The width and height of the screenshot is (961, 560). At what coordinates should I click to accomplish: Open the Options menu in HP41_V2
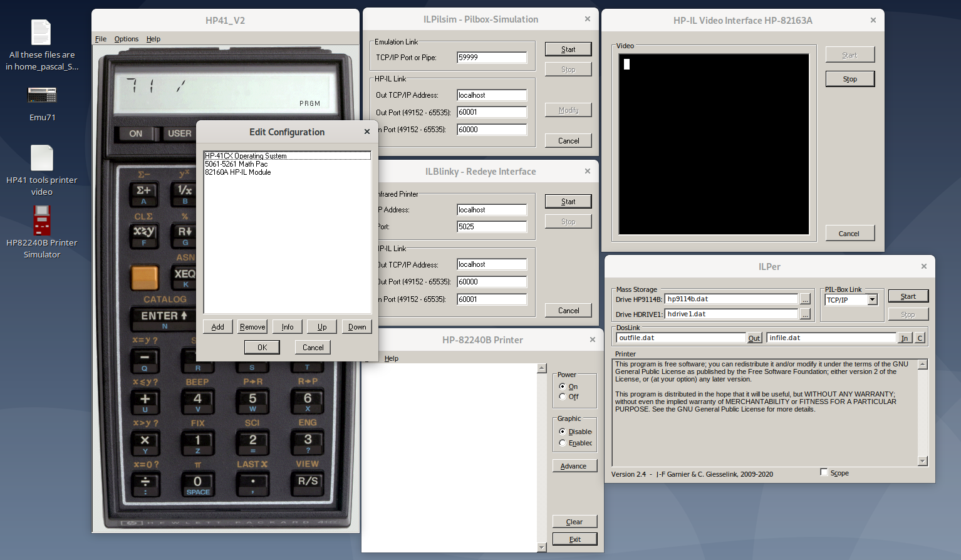coord(126,39)
